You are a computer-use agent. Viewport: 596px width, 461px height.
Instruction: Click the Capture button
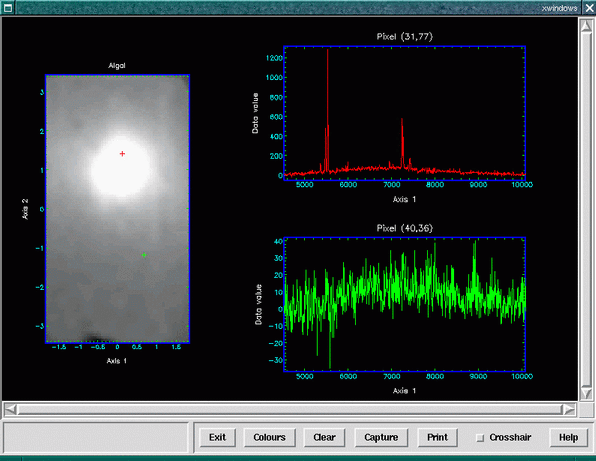(x=381, y=438)
